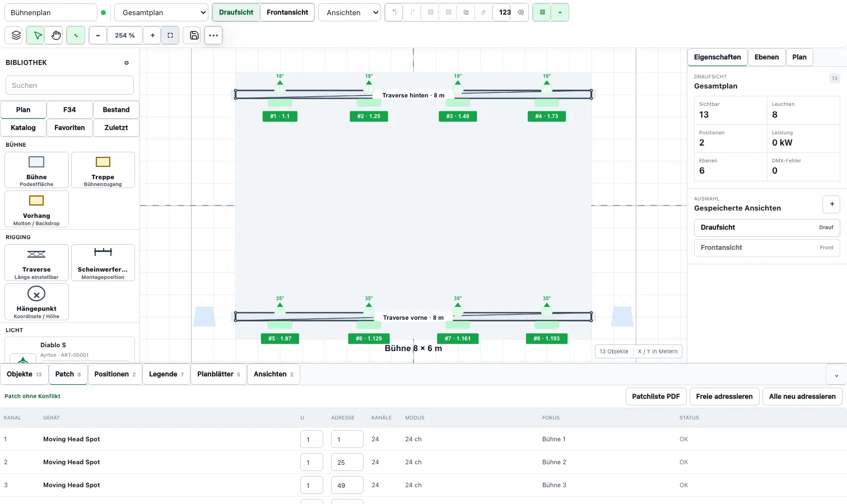Click the Traverse vorne · 8 m label

(413, 318)
